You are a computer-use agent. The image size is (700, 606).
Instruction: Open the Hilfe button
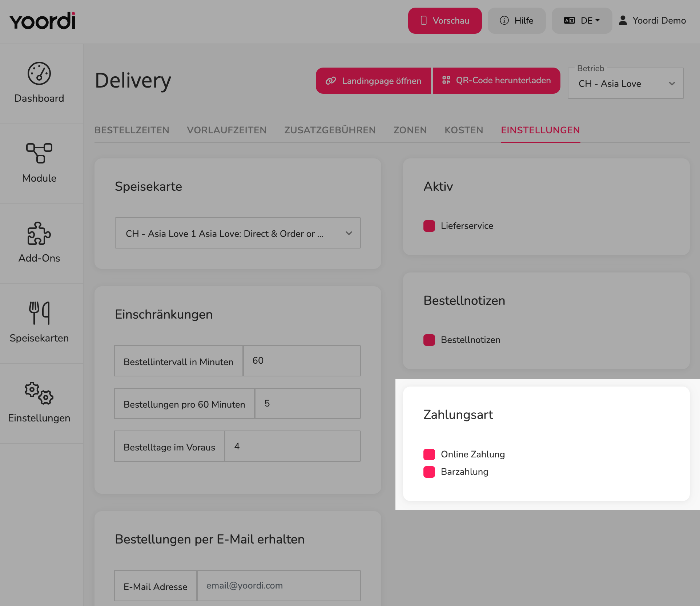point(516,21)
